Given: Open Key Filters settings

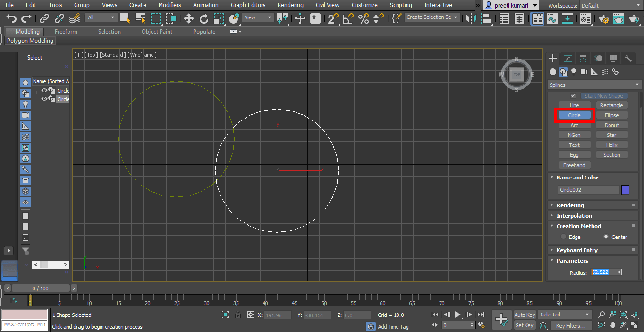Looking at the screenshot, I should coord(571,325).
